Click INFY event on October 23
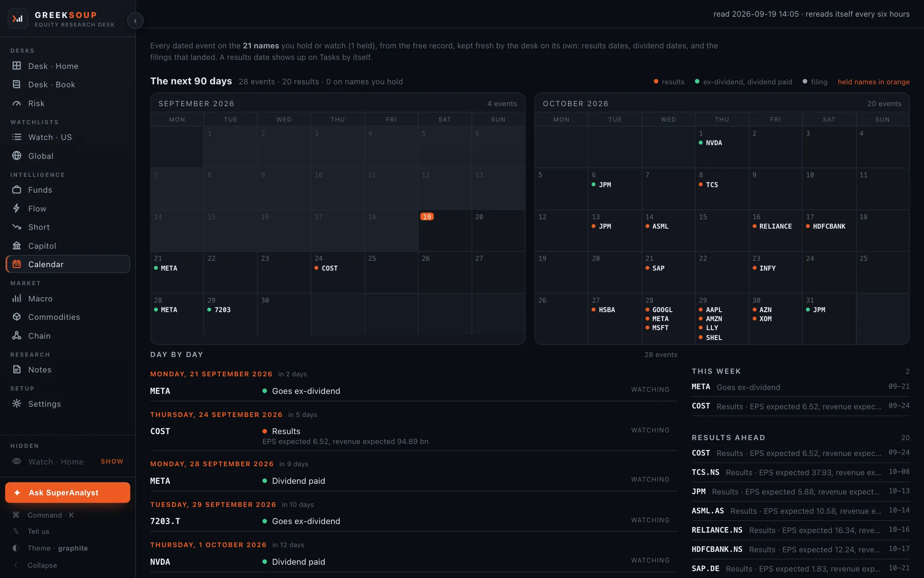The height and width of the screenshot is (578, 924). point(764,268)
